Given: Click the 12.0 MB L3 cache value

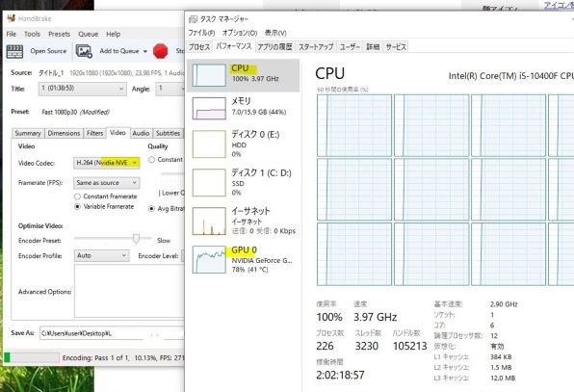Looking at the screenshot, I should (x=503, y=378).
